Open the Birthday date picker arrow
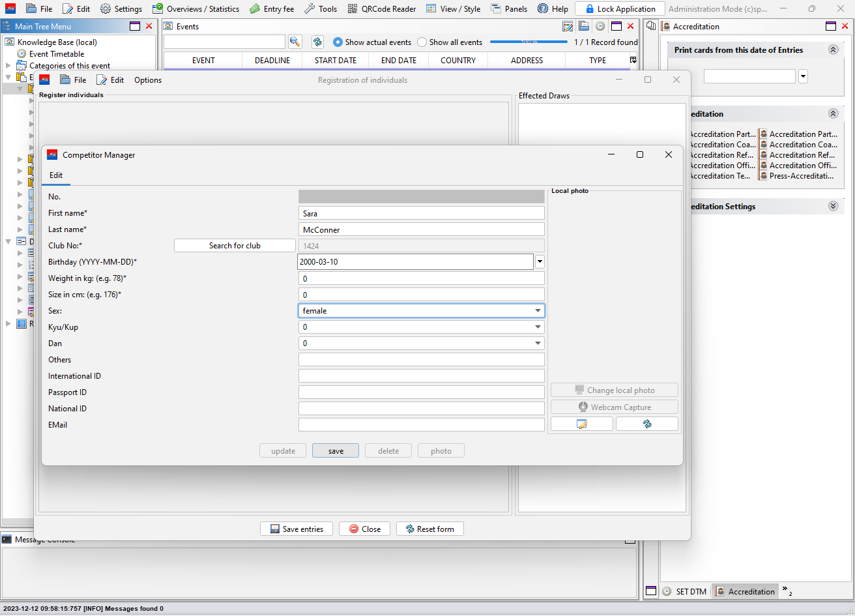The width and height of the screenshot is (855, 616). coord(540,262)
